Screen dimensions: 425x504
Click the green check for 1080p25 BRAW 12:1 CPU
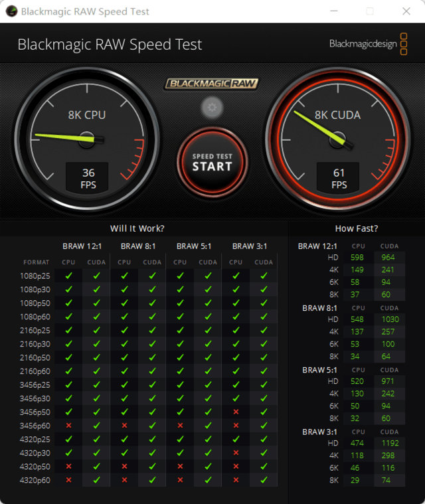68,276
